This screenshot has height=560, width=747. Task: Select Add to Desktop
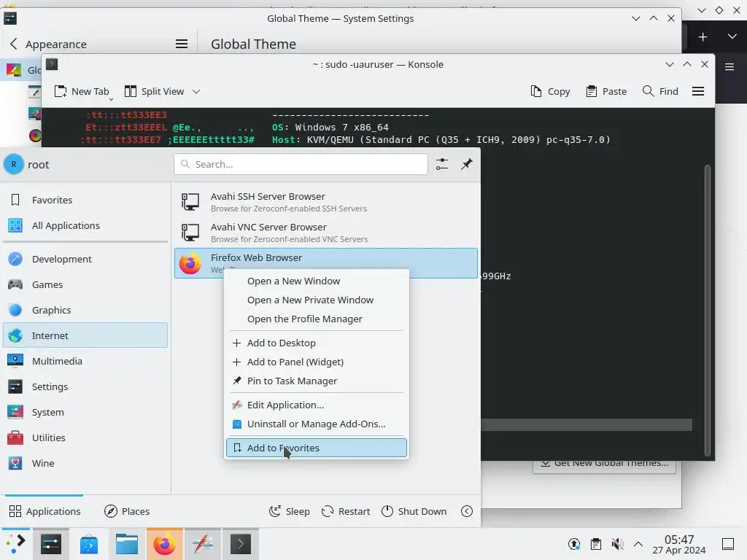(x=317, y=343)
